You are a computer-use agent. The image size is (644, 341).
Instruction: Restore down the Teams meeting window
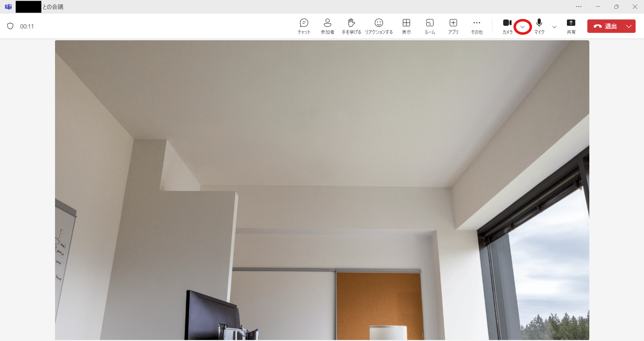click(x=616, y=7)
